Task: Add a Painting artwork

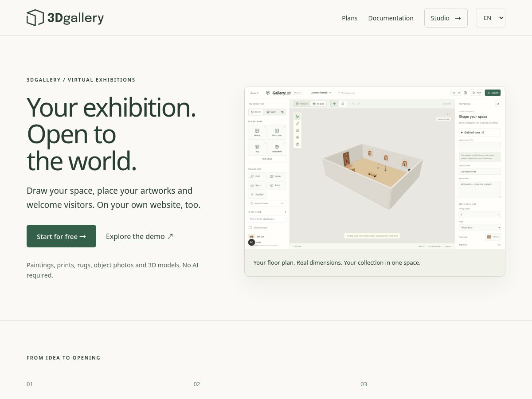Action: [257, 132]
